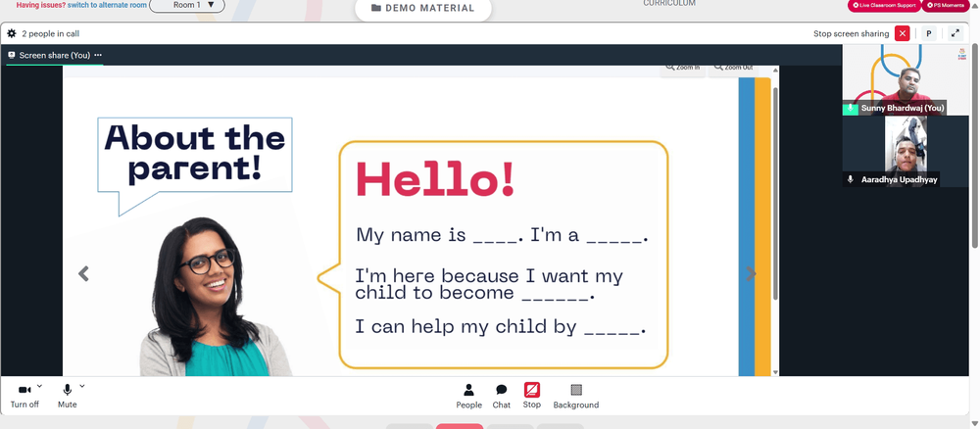Stop screen sharing with red X button
Screen dimensions: 980x429
902,33
